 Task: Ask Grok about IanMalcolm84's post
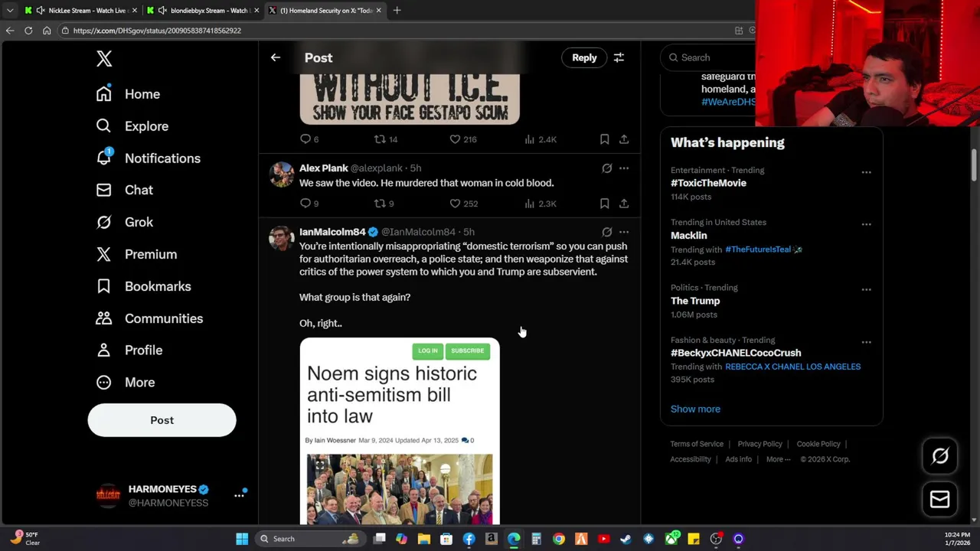[x=607, y=232]
